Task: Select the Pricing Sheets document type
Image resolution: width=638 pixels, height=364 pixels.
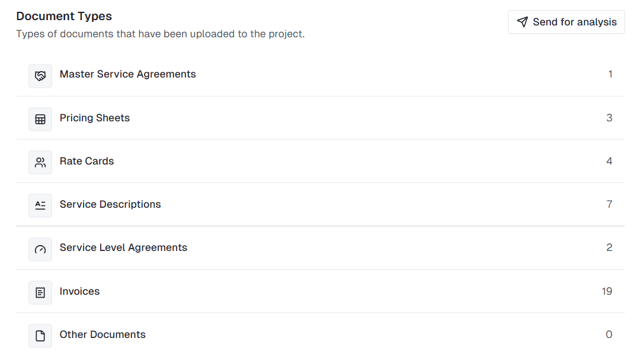Action: click(x=95, y=118)
